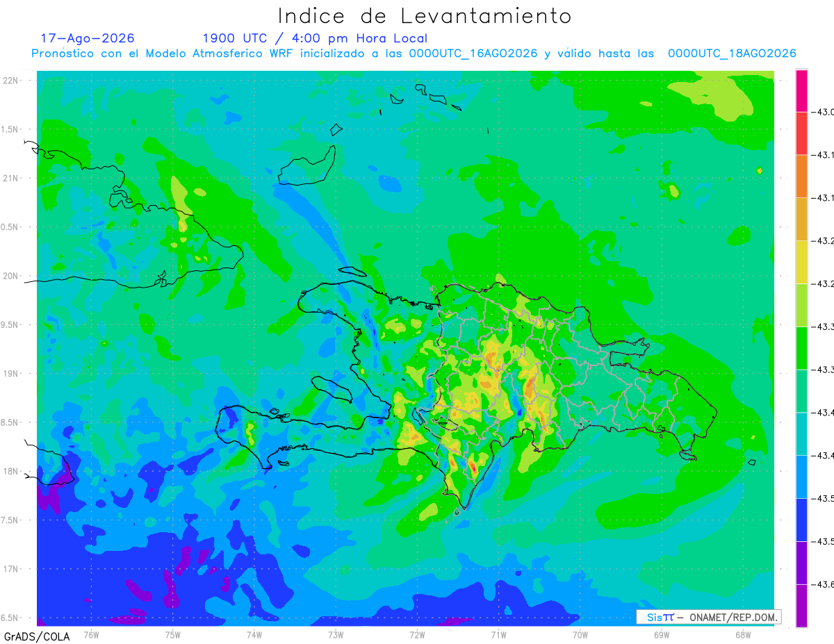Image resolution: width=834 pixels, height=644 pixels.
Task: Pick the pink-magenta swatch on the colorbar
Action: click(801, 90)
